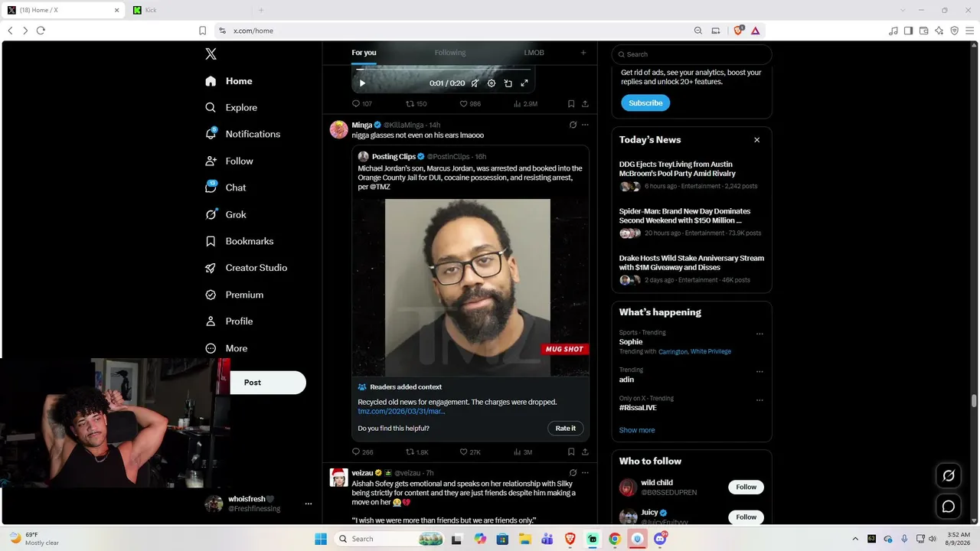Show hidden system tray icons
Image resolution: width=980 pixels, height=551 pixels.
click(855, 539)
